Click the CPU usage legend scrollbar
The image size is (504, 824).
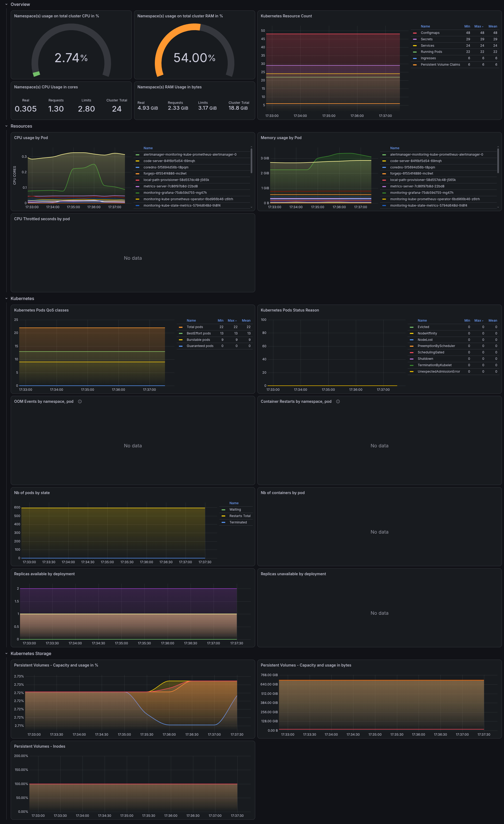(251, 160)
